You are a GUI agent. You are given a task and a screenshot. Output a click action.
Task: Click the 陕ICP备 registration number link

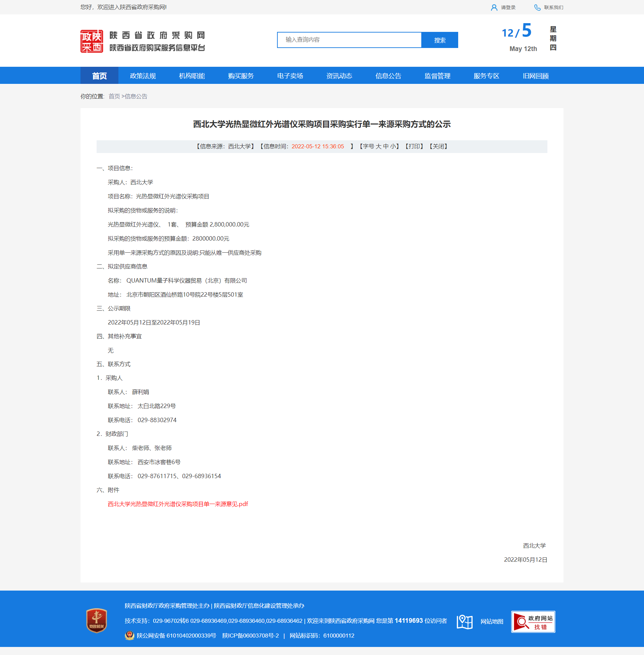250,636
